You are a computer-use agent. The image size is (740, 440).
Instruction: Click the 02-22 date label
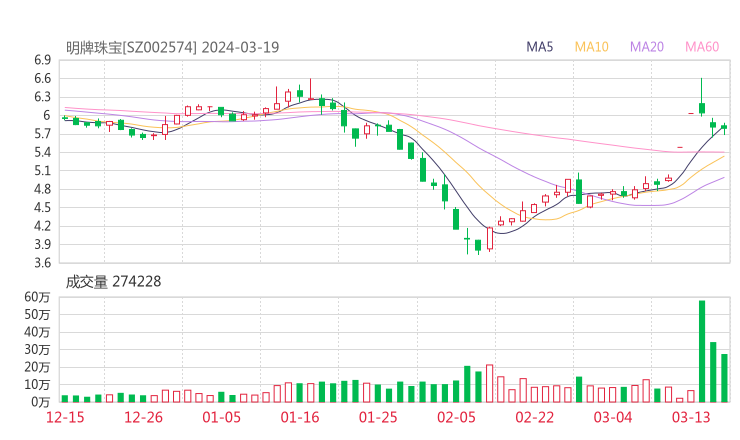tap(534, 417)
